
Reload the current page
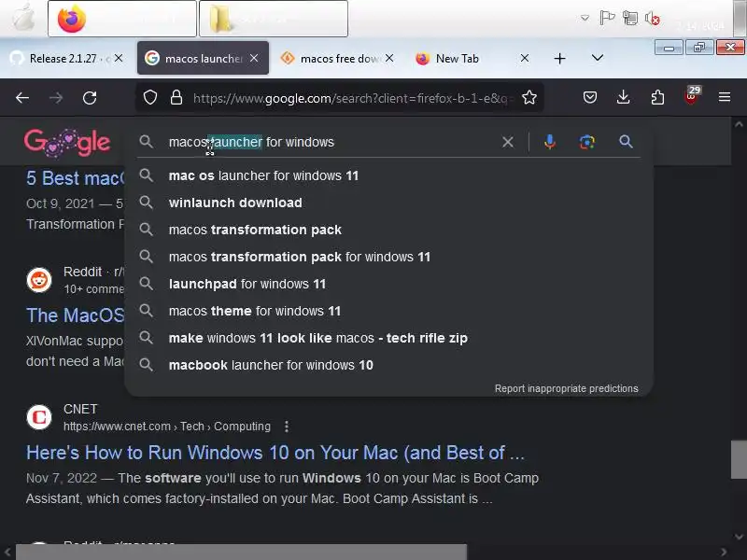(x=90, y=98)
